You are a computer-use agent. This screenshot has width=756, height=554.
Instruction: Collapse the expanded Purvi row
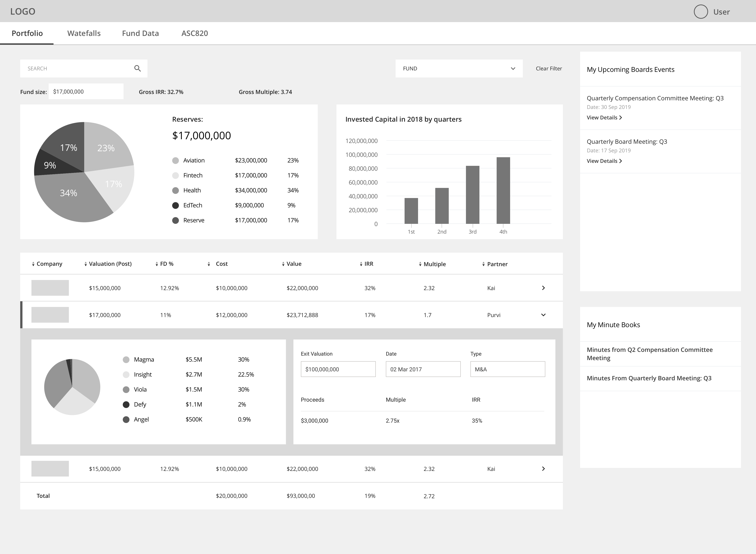pyautogui.click(x=543, y=315)
